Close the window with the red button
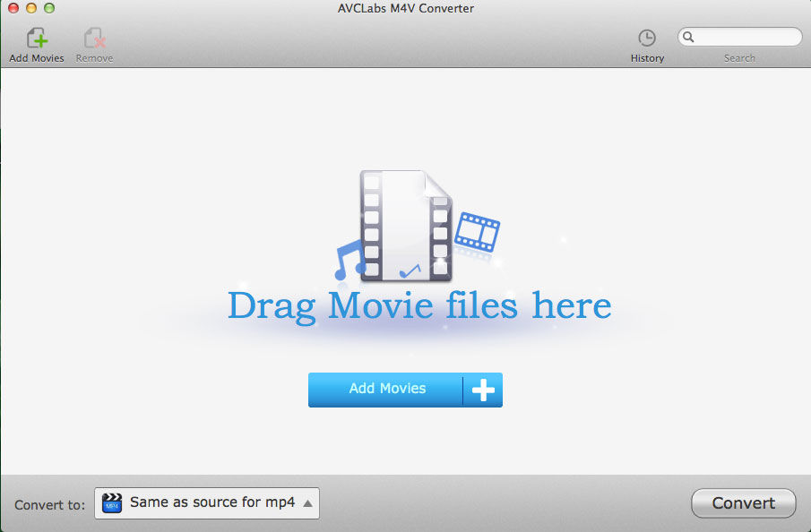 coord(13,8)
